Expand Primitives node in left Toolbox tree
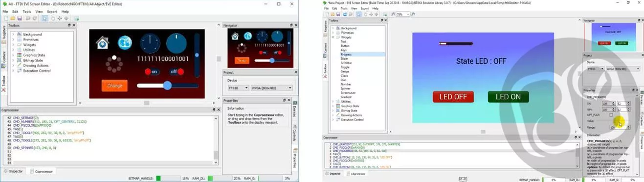Viewport: 644px width, 182px height. tap(13, 40)
